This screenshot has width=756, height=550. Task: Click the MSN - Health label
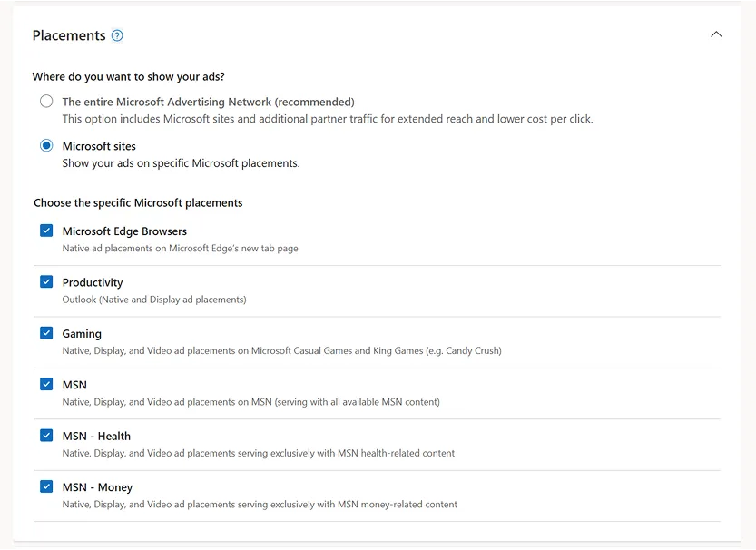[96, 437]
